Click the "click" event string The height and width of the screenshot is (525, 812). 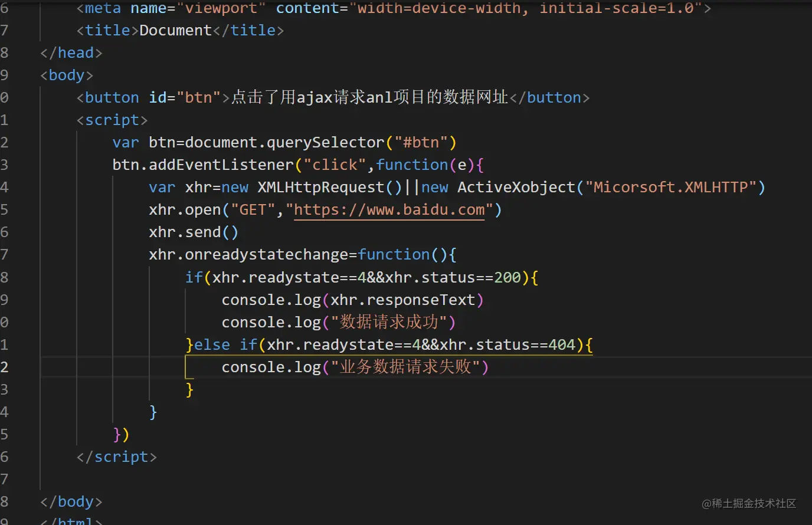tap(335, 165)
